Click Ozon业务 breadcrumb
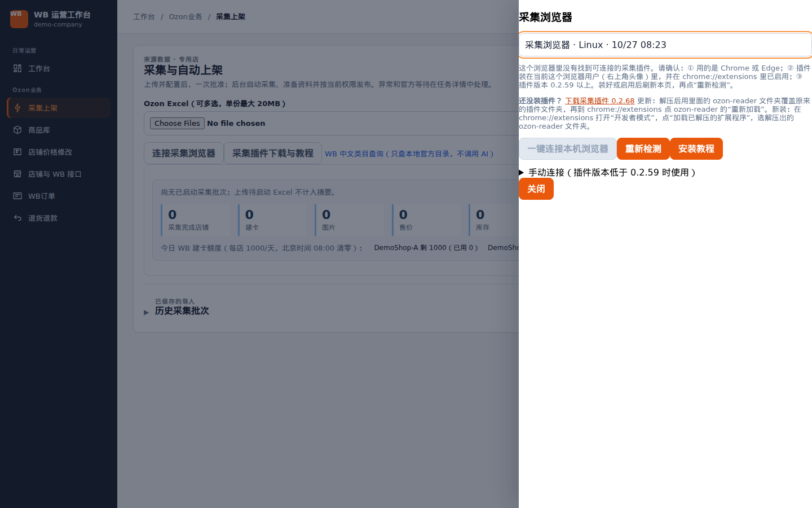 186,17
